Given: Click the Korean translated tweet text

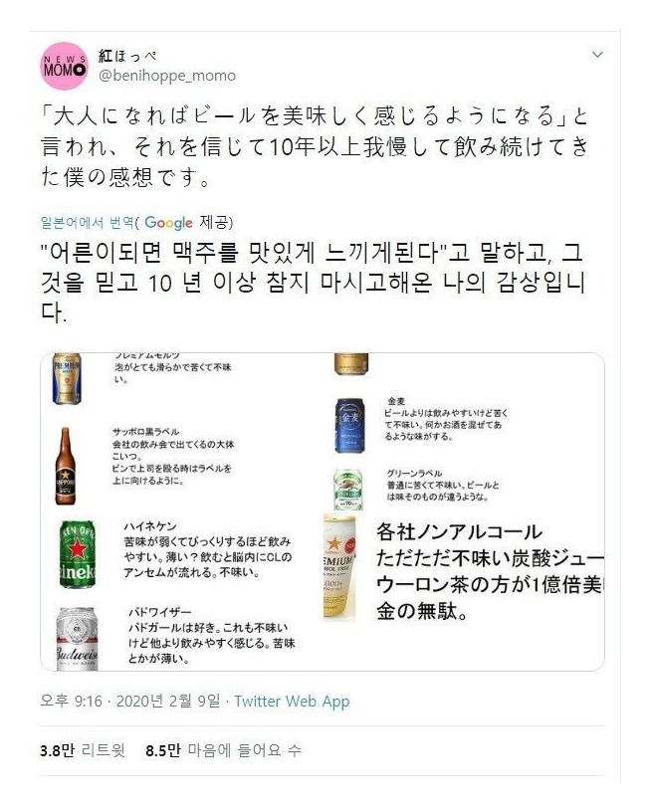Looking at the screenshot, I should [313, 283].
